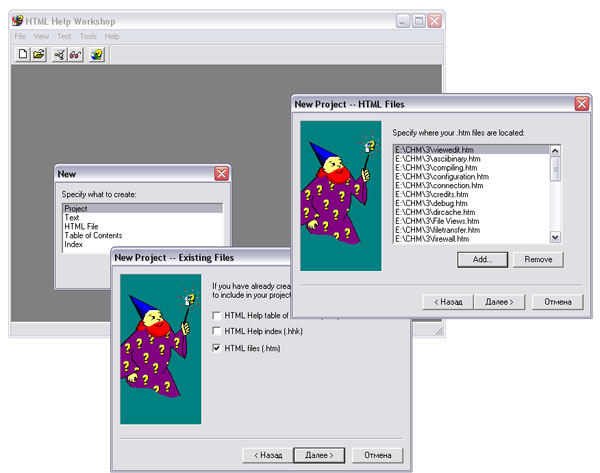Click the file list scroll up arrow

(x=555, y=151)
